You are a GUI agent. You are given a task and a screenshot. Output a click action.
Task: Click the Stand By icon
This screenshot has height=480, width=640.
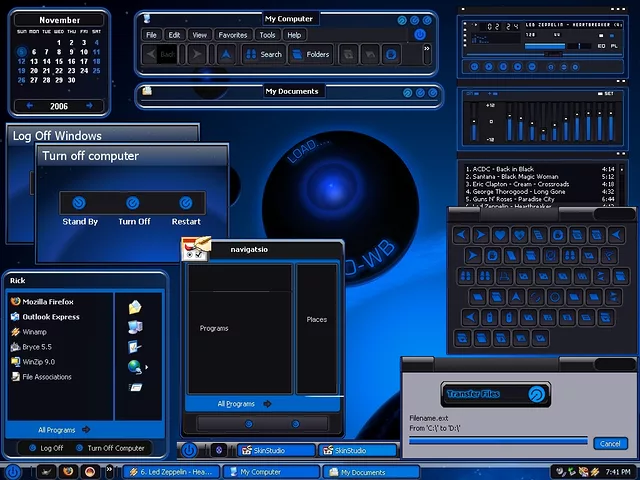80,202
